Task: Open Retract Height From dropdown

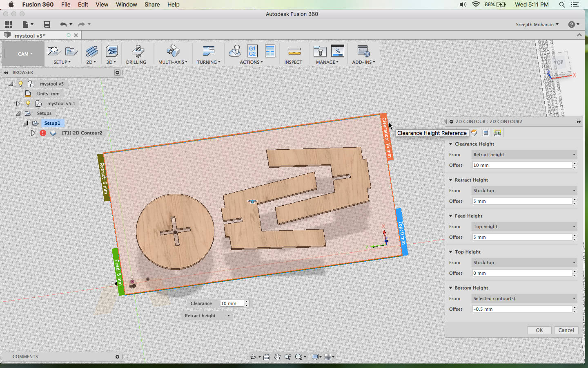Action: tap(524, 191)
